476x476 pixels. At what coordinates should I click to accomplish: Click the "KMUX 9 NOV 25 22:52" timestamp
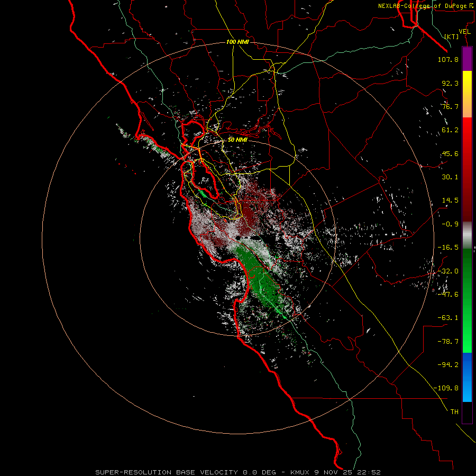(x=335, y=472)
